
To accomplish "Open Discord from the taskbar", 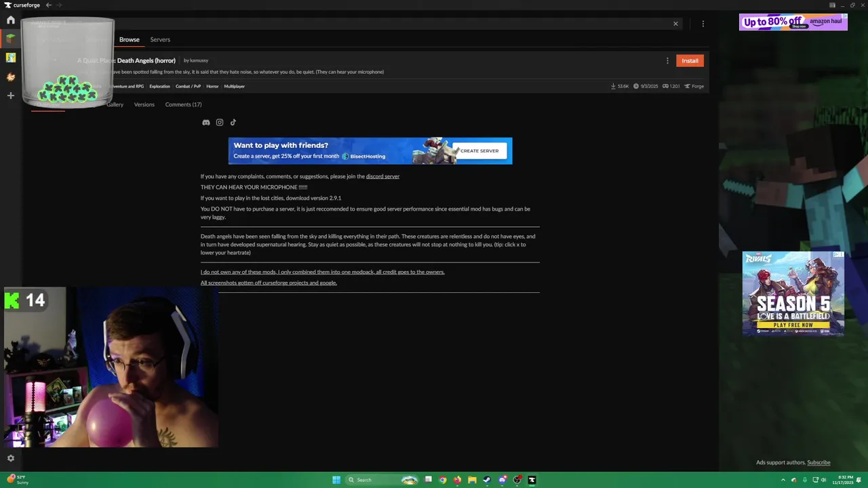I will [502, 480].
